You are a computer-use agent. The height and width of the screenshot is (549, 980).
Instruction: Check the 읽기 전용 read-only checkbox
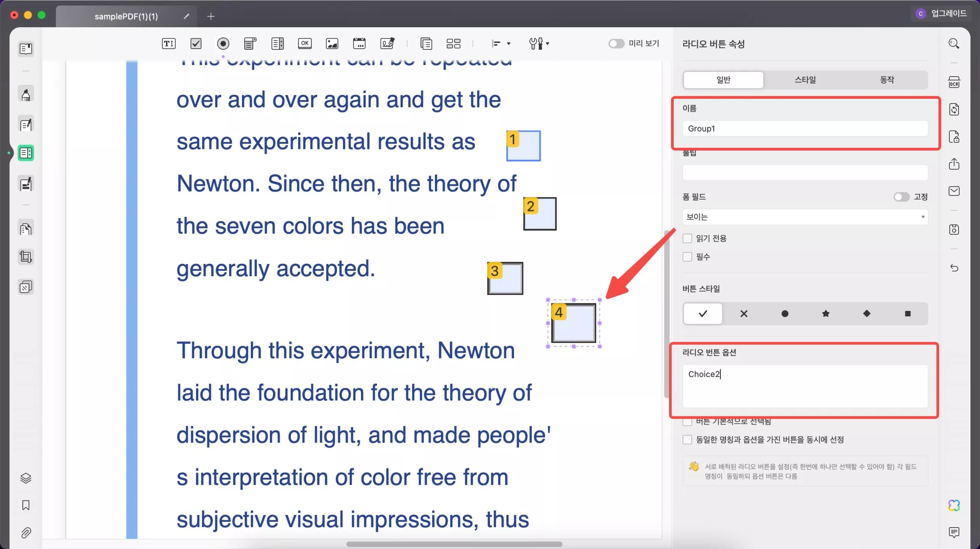coord(687,238)
